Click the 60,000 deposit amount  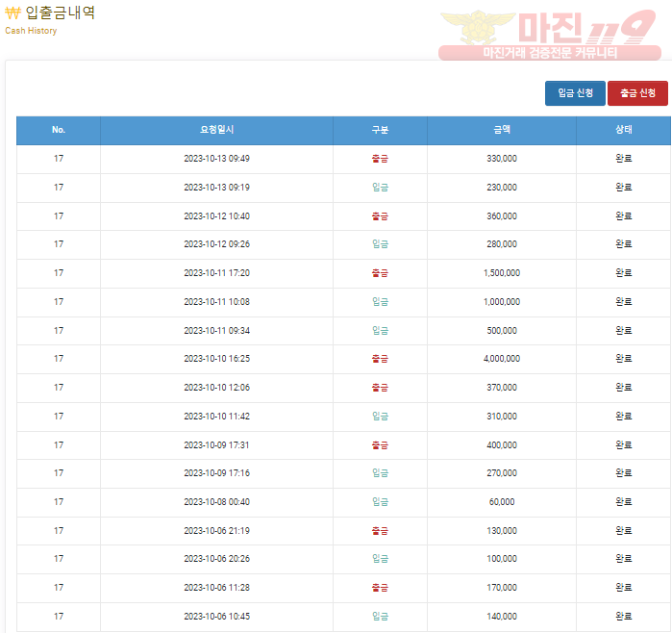[502, 502]
